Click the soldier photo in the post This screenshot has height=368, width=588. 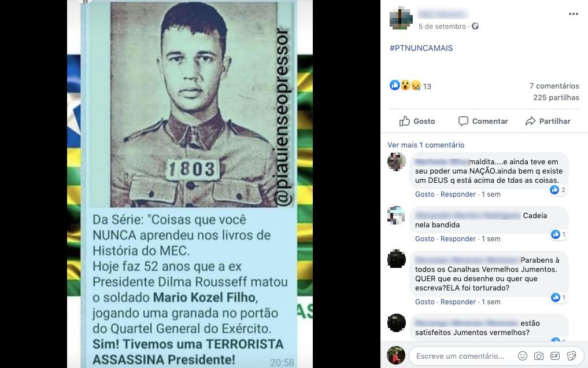(194, 104)
